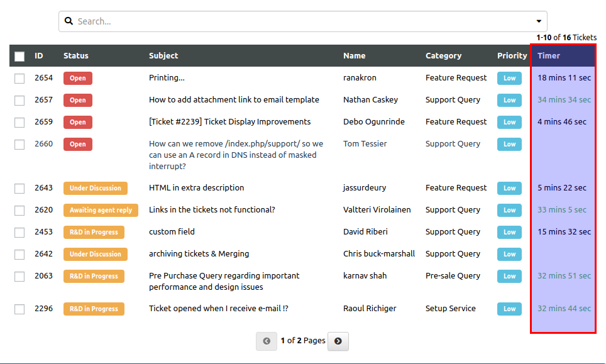Sort by the Status column header
The height and width of the screenshot is (364, 606).
75,56
